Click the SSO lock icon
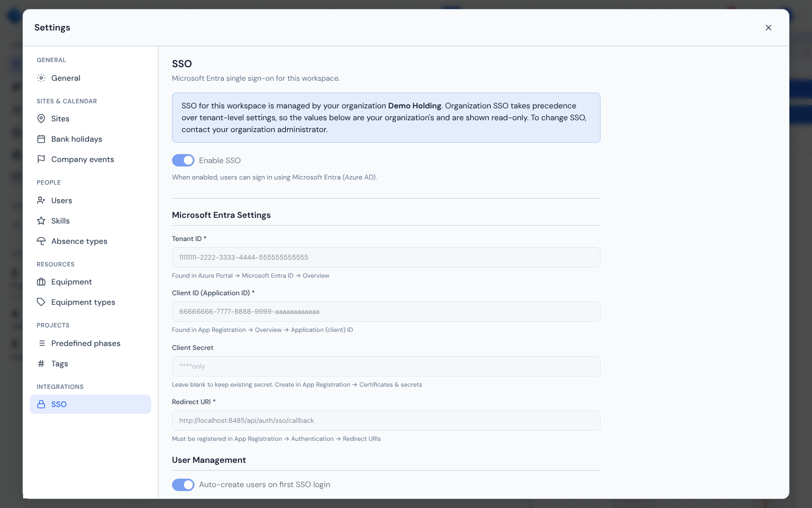 point(41,404)
